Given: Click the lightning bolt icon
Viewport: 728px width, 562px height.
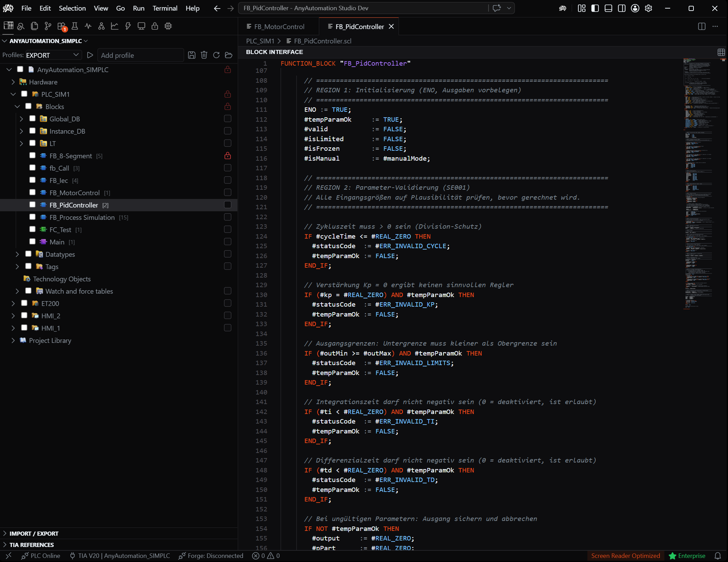Looking at the screenshot, I should tap(128, 26).
